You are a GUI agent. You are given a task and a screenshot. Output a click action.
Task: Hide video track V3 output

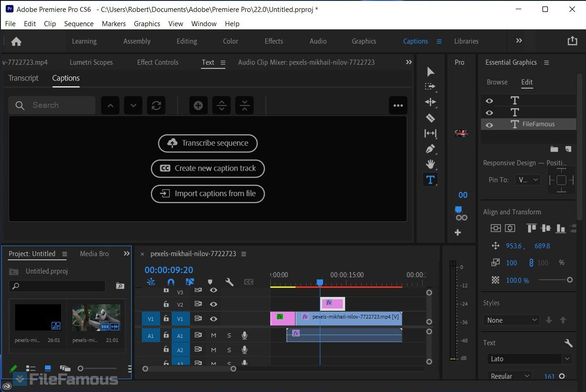click(x=213, y=291)
